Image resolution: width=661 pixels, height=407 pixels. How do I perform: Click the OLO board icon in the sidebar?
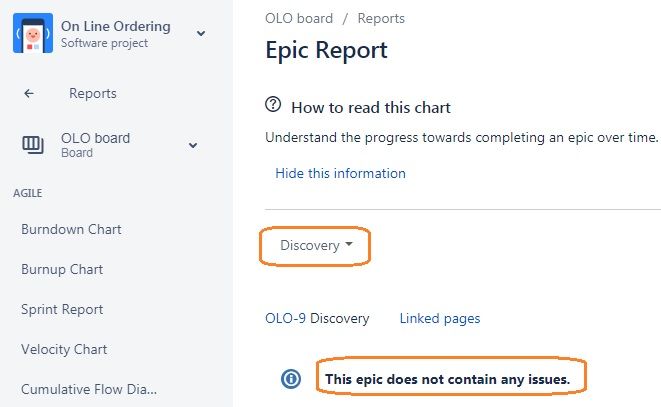pos(33,145)
